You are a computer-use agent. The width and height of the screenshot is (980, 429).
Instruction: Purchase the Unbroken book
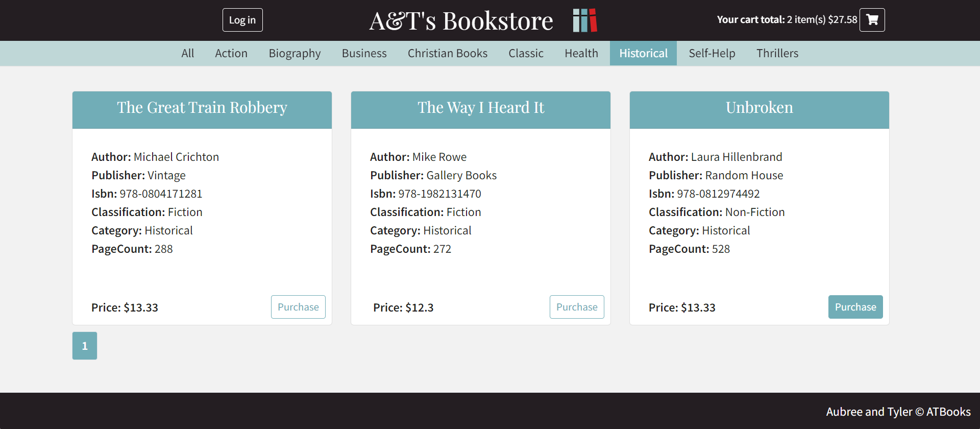click(855, 307)
